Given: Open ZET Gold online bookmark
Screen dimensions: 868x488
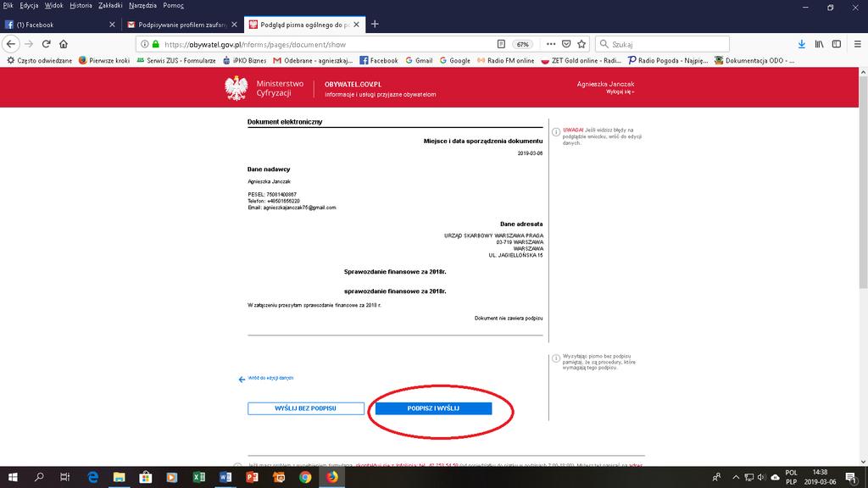Looking at the screenshot, I should coord(581,60).
